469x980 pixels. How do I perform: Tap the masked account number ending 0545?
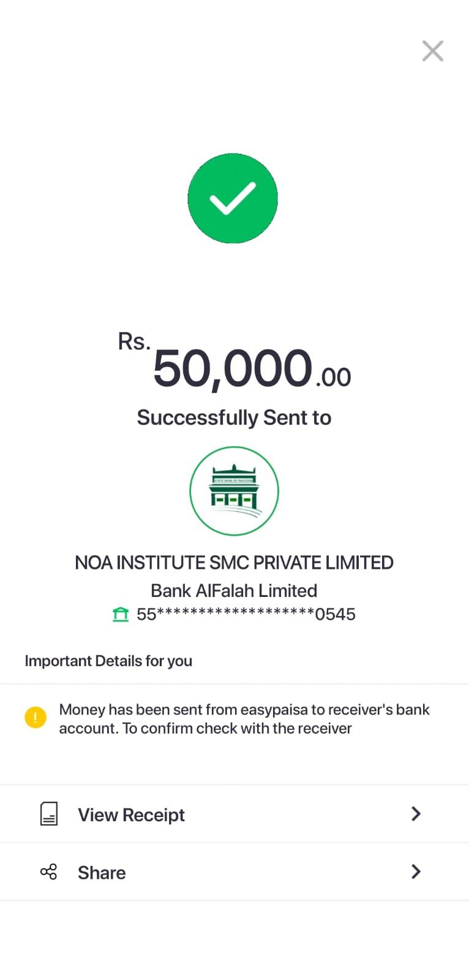246,614
